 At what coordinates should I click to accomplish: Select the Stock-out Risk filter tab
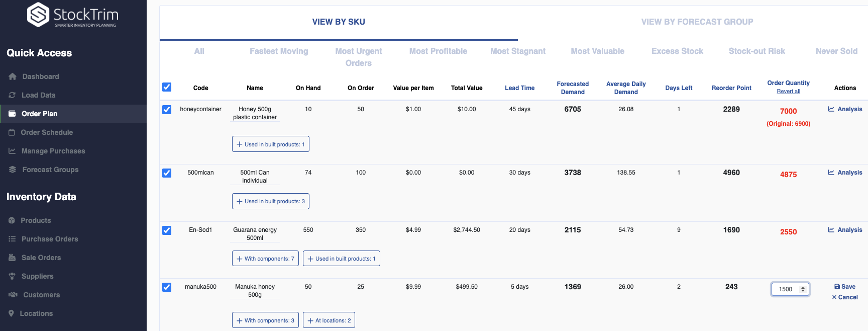coord(756,51)
